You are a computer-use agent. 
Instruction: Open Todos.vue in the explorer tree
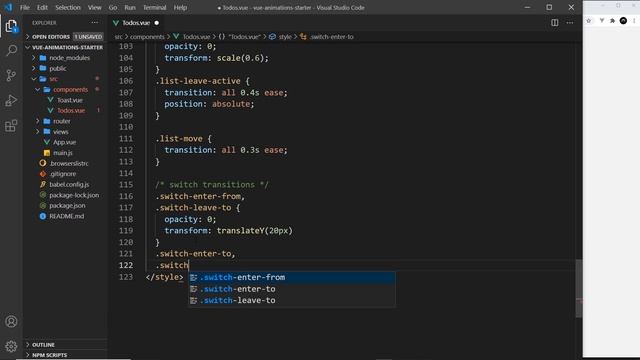click(x=65, y=111)
